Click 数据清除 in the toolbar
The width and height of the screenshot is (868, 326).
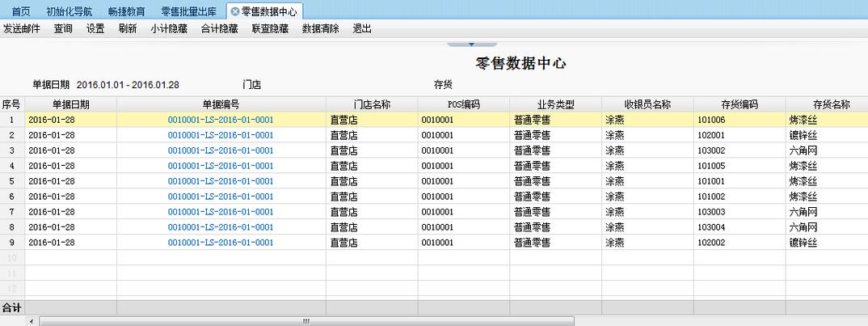click(321, 29)
